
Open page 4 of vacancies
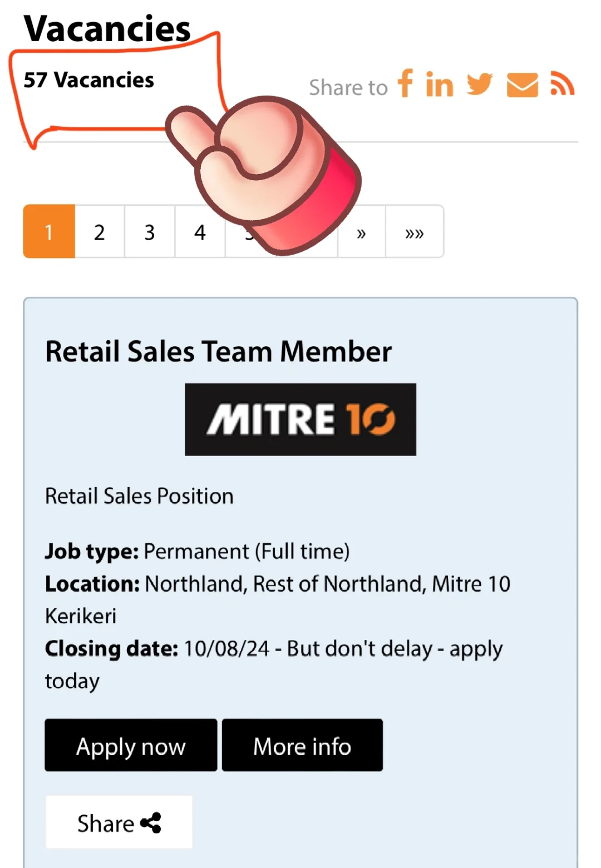click(200, 231)
